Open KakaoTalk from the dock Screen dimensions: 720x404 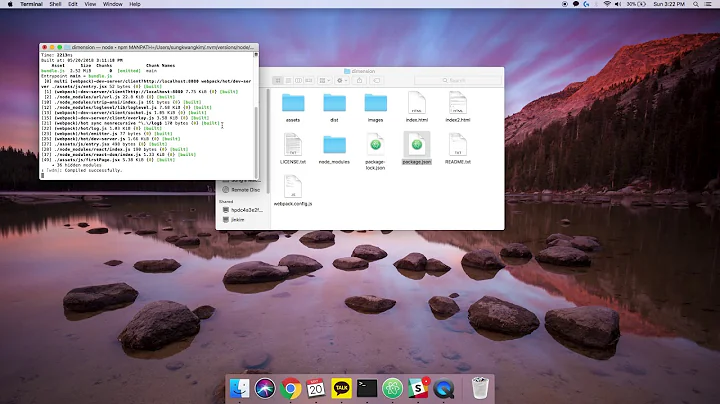341,386
